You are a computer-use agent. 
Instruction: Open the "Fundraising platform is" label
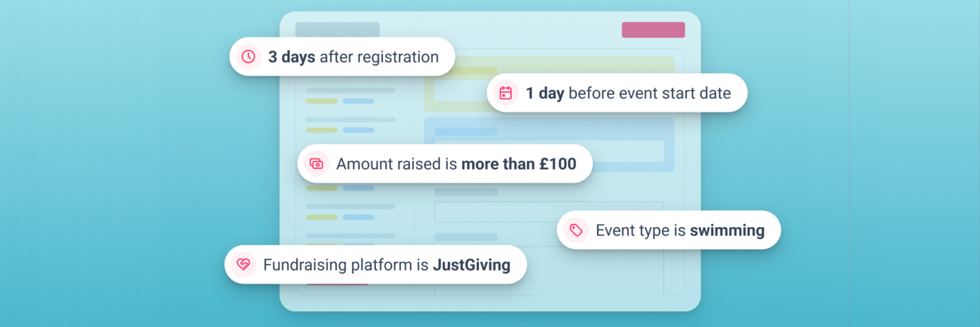point(346,265)
